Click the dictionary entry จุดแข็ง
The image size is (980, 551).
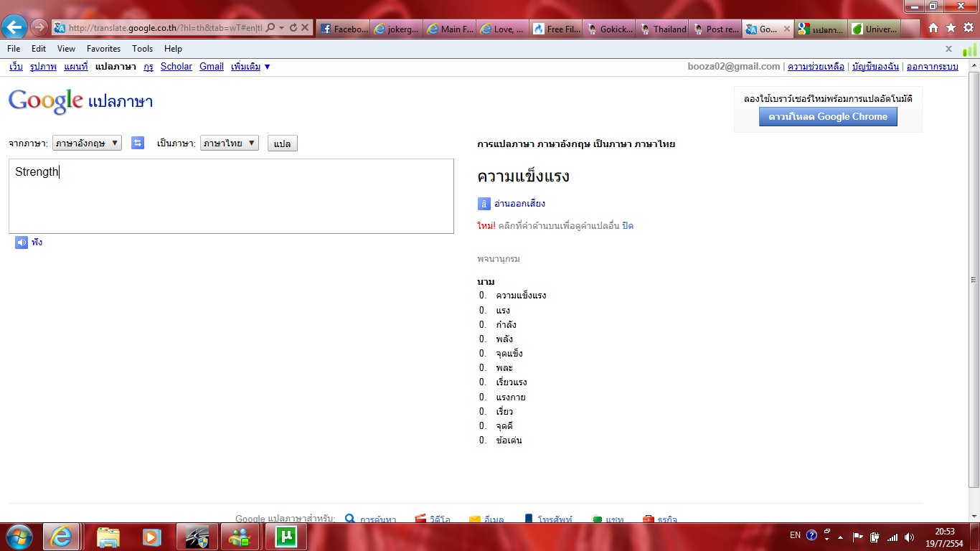[509, 354]
